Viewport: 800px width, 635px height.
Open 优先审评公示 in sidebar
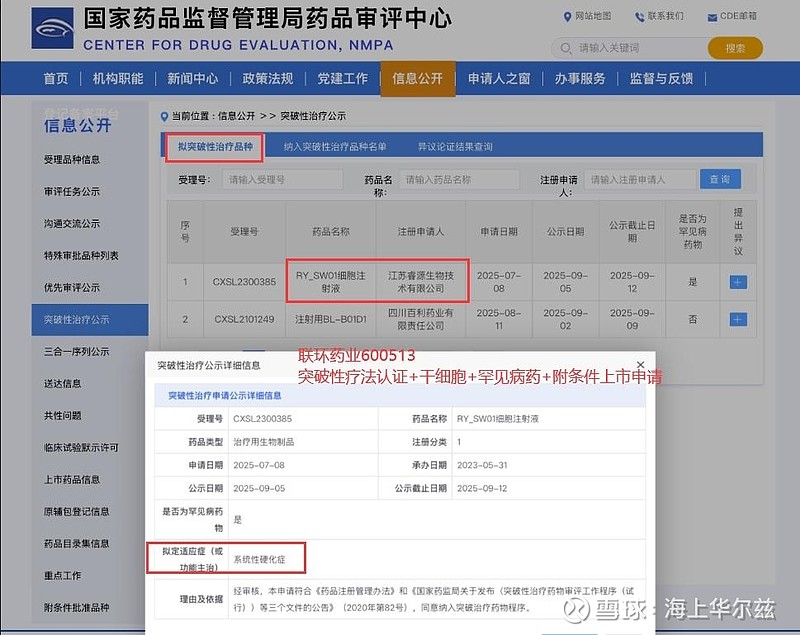click(x=72, y=288)
